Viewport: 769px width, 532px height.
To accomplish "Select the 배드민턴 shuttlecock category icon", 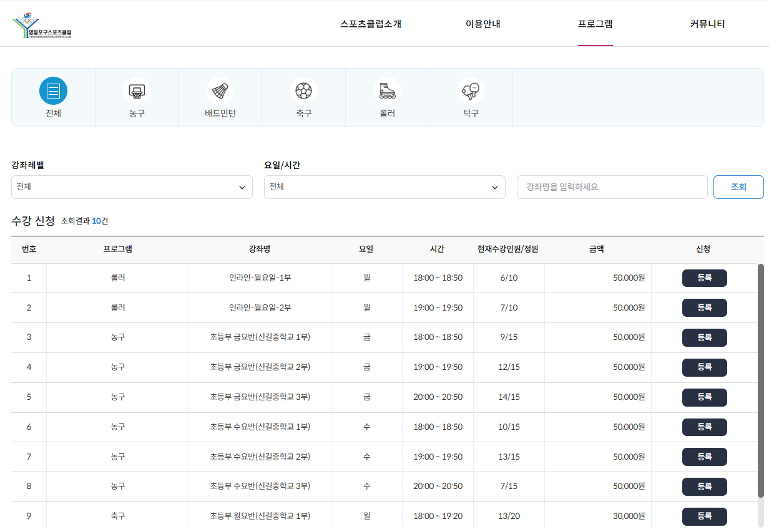I will [220, 91].
